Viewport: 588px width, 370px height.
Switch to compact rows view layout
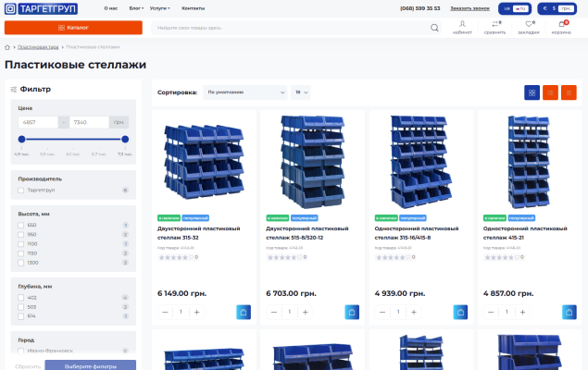tap(569, 92)
